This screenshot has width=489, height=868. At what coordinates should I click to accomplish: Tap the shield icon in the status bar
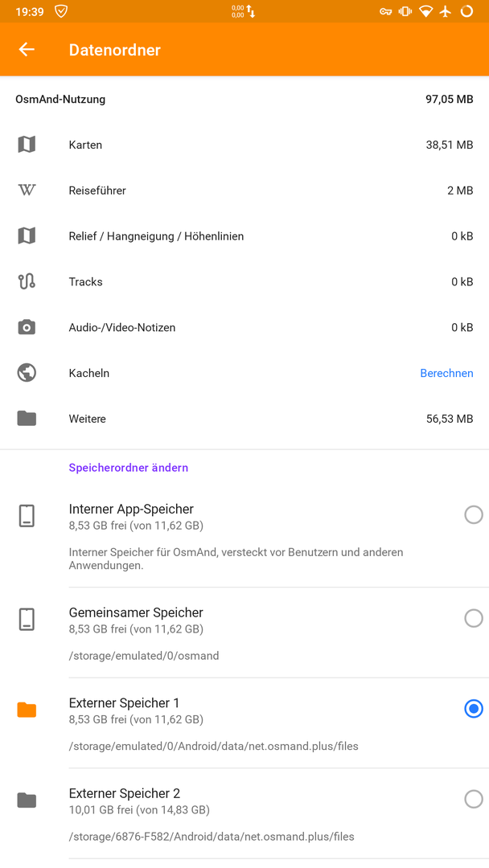61,11
